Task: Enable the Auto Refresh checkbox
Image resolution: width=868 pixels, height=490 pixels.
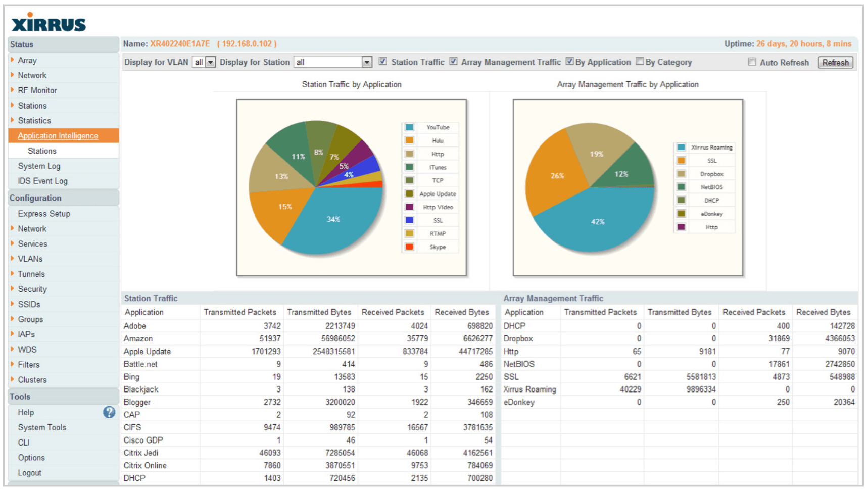Action: pyautogui.click(x=752, y=62)
